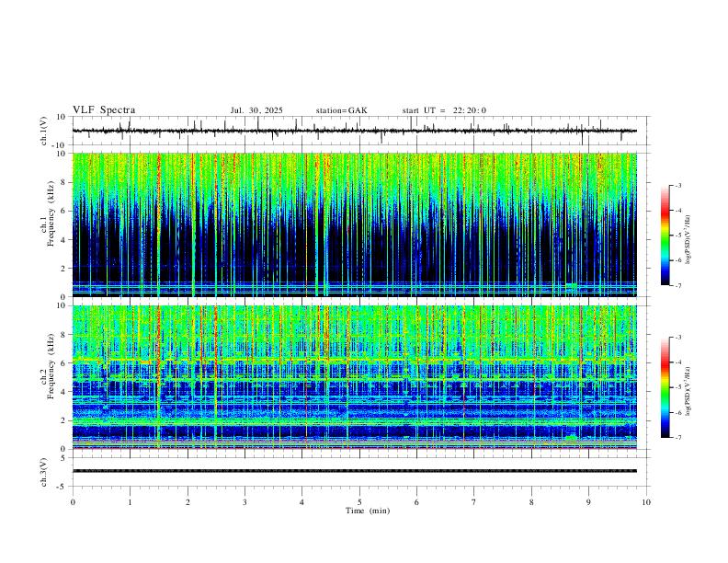Click the ch.2 spectrogram color bar
Image resolution: width=728 pixels, height=563 pixels.
[x=665, y=387]
